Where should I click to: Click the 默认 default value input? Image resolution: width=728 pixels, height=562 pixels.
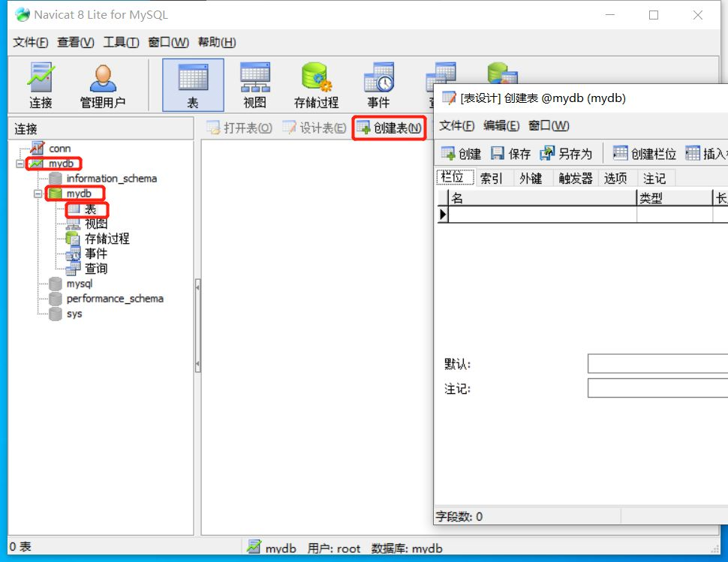[x=658, y=363]
